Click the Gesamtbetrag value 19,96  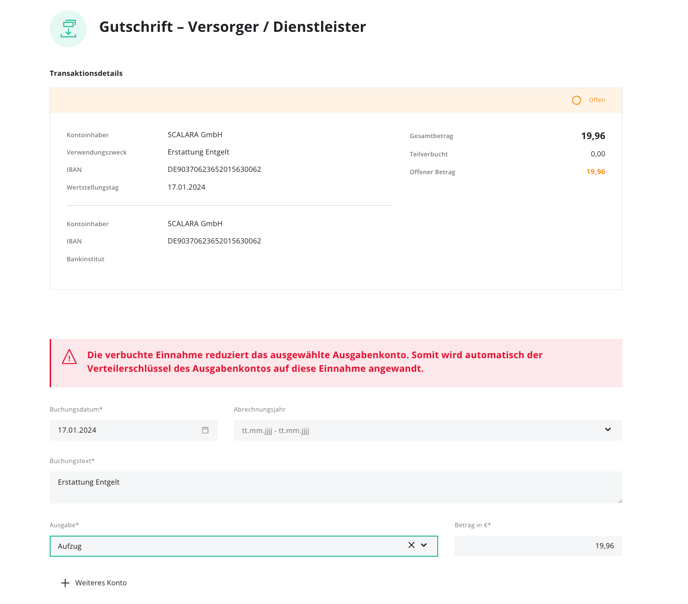pos(593,136)
